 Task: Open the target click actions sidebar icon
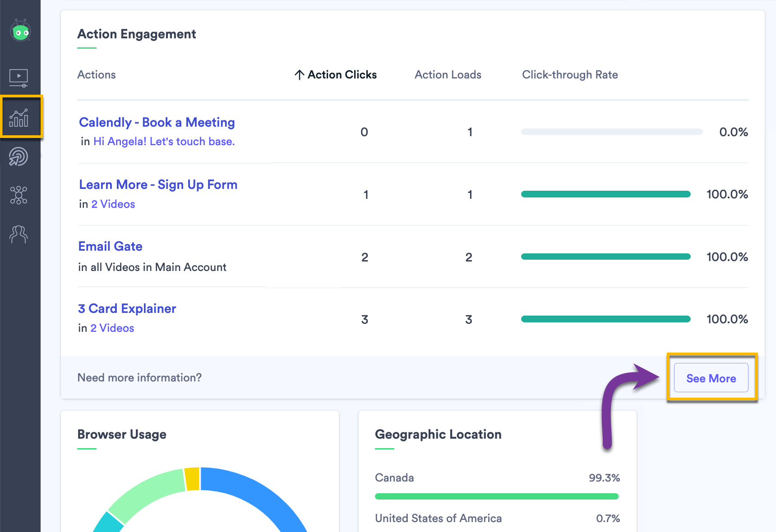18,157
